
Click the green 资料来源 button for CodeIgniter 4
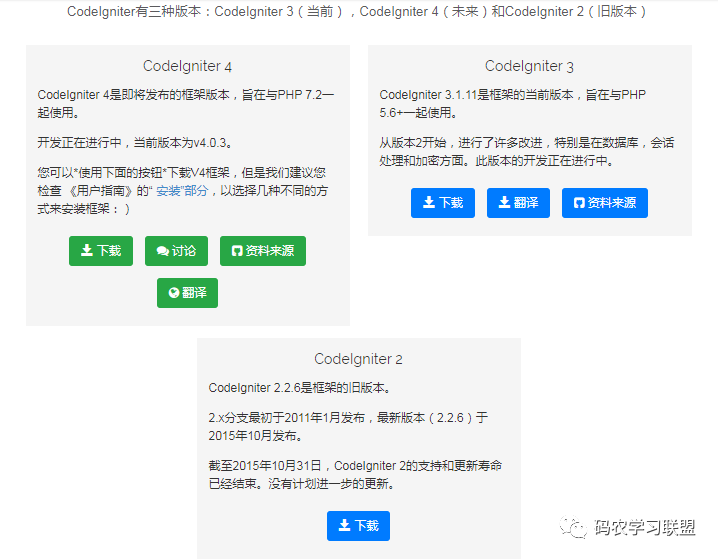click(263, 251)
